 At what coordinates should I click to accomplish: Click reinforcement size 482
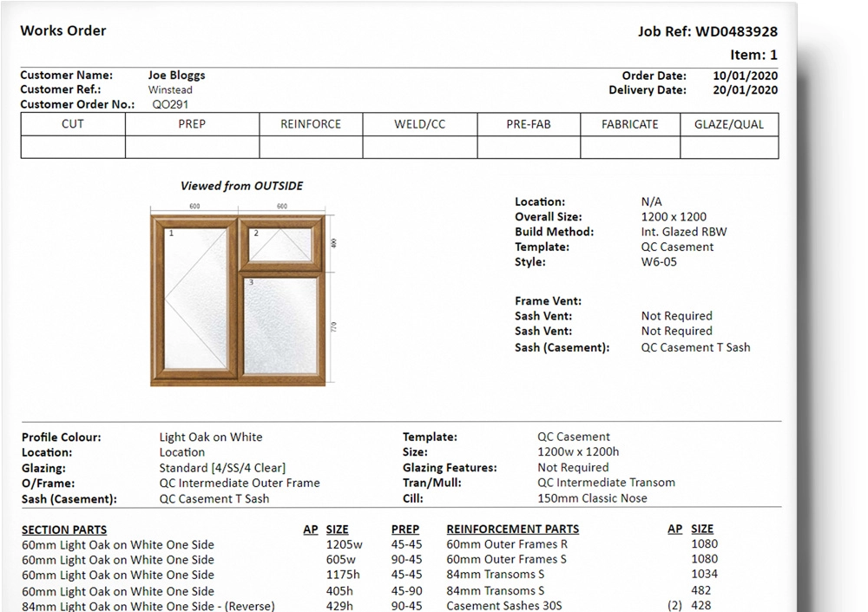700,590
